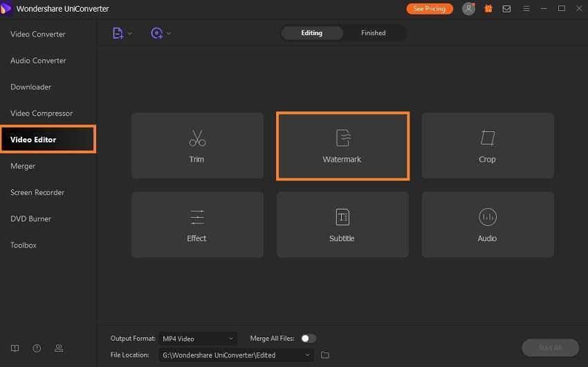Open the hamburger menu icon
Screen dimensions: 588x367
point(526,8)
